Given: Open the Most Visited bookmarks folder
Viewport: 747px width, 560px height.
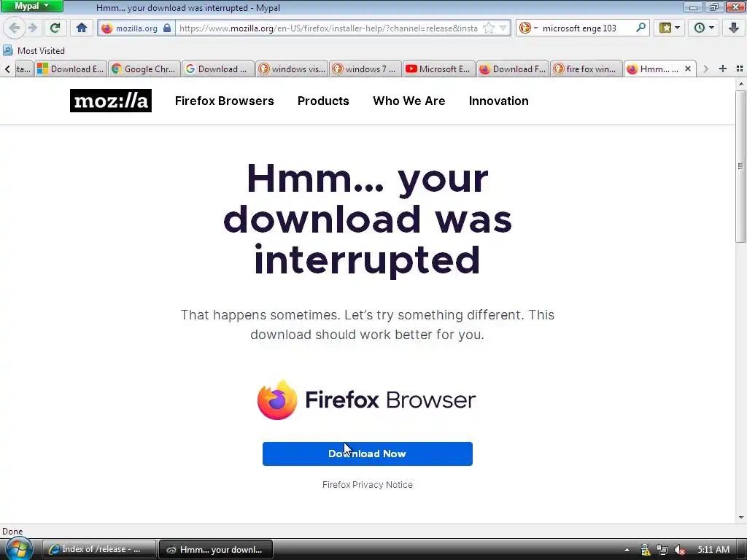Looking at the screenshot, I should point(34,50).
